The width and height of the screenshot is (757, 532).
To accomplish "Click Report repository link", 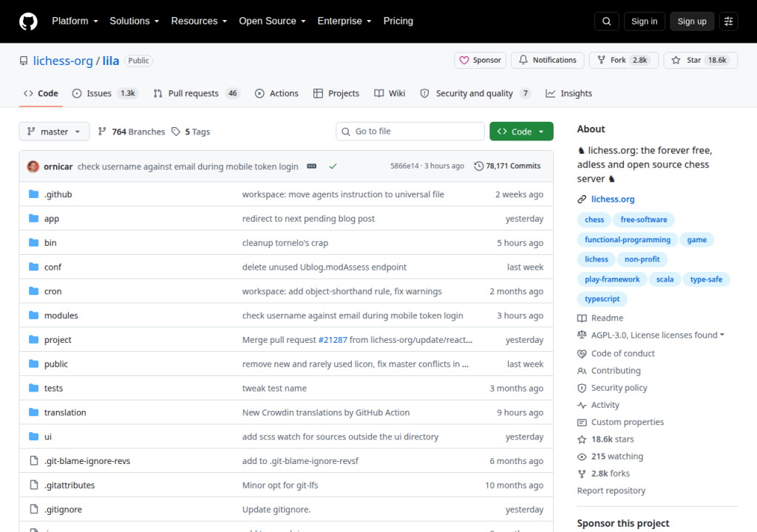I will click(611, 491).
